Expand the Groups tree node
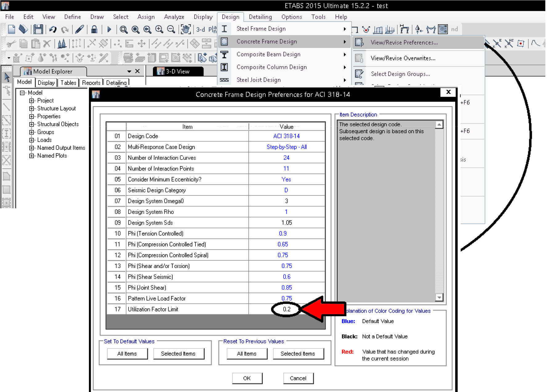 31,132
